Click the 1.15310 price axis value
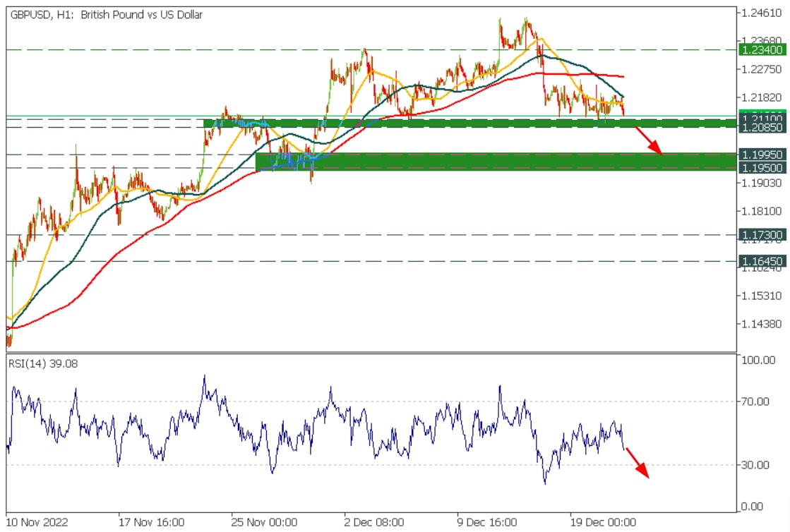 pyautogui.click(x=761, y=296)
